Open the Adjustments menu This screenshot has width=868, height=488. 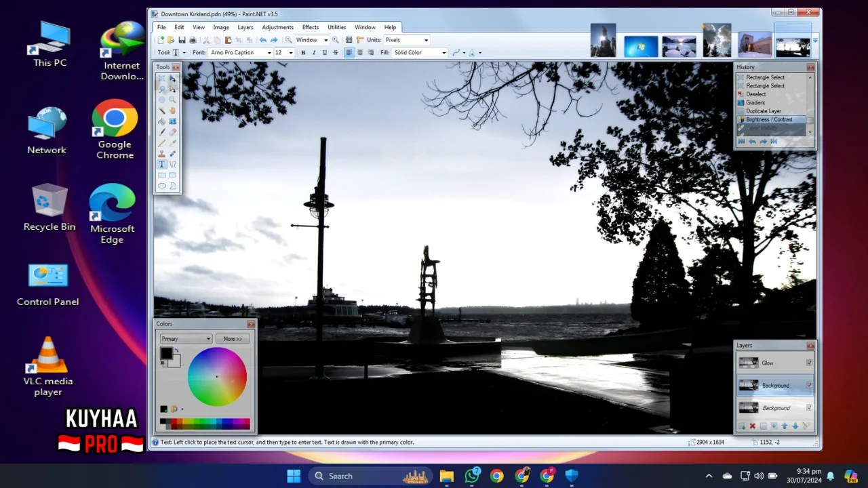[x=277, y=28]
